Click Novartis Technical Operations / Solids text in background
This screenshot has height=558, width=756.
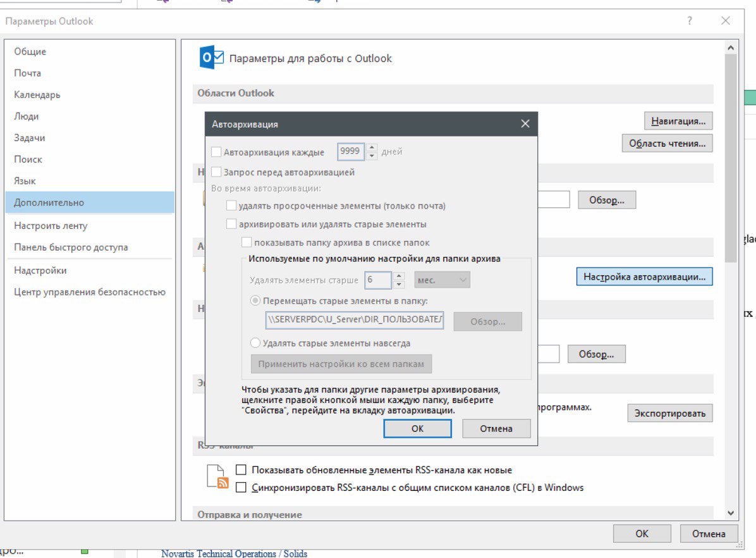click(234, 553)
